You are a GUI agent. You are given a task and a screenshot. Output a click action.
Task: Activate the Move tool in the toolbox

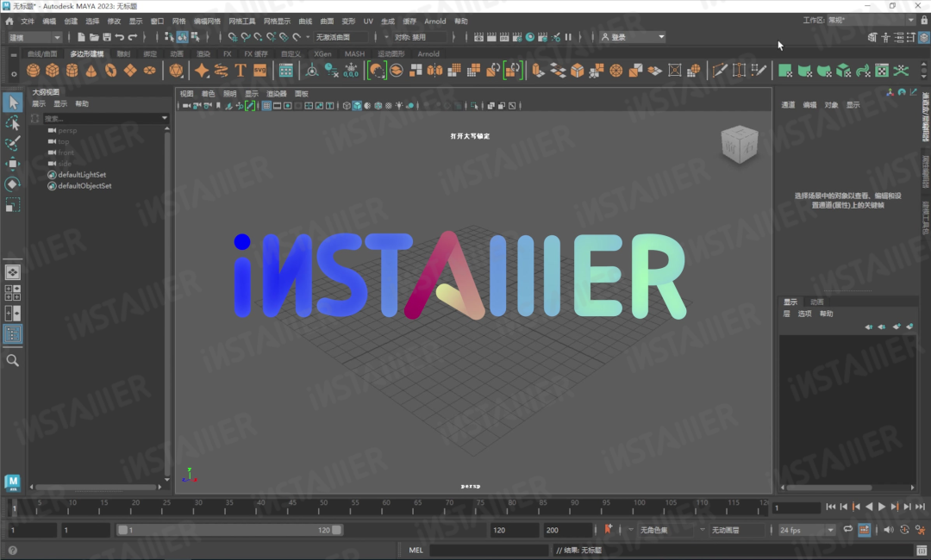tap(12, 164)
